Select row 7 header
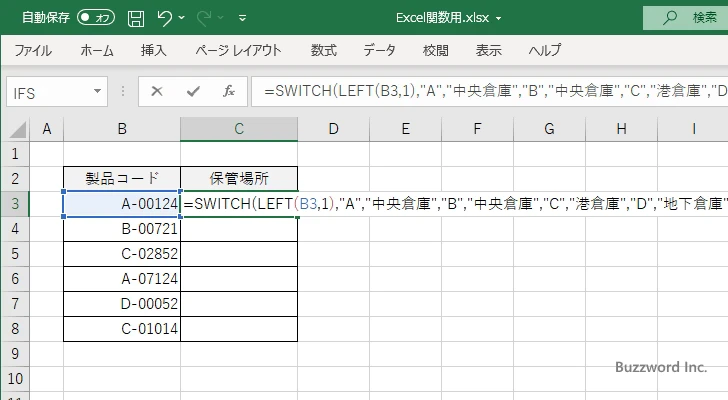 (15, 304)
